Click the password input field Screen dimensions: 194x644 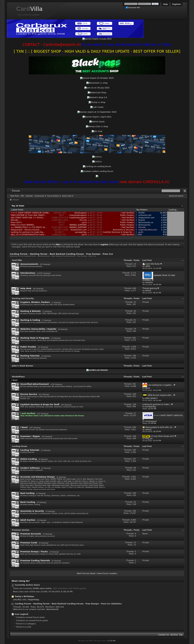144,4
